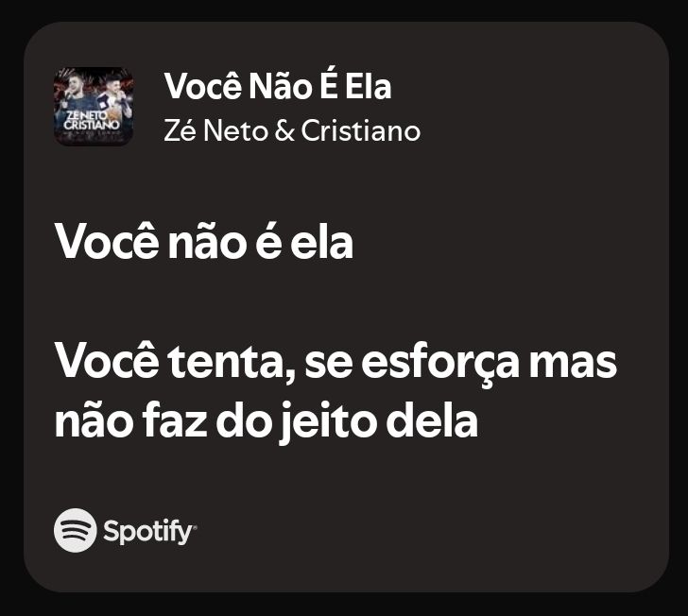The height and width of the screenshot is (616, 688).
Task: Click the word Cristiano in the artist name
Action: [x=361, y=130]
